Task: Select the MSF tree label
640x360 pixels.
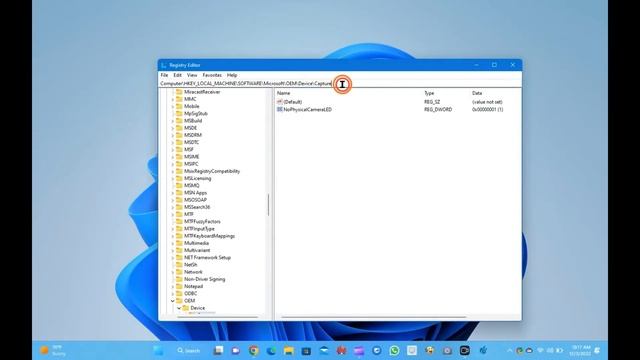Action: (189, 149)
